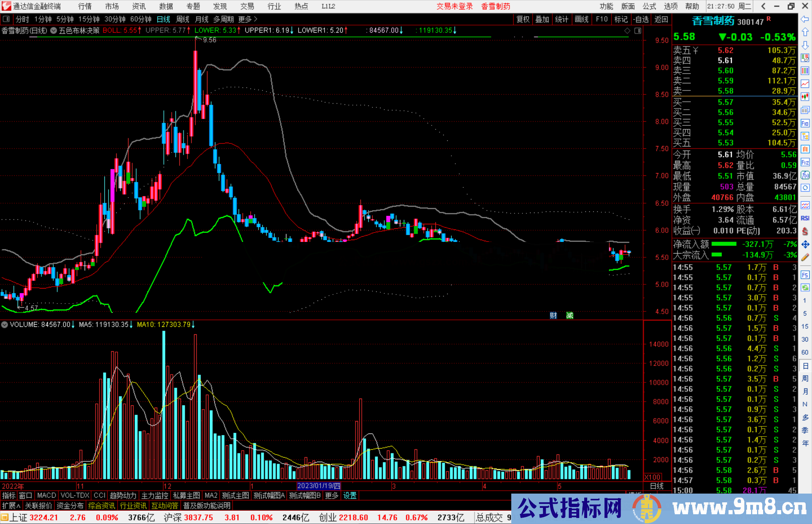Image resolution: width=812 pixels, height=524 pixels.
Task: Click the back arrow sidebar icon
Action: pos(805,19)
